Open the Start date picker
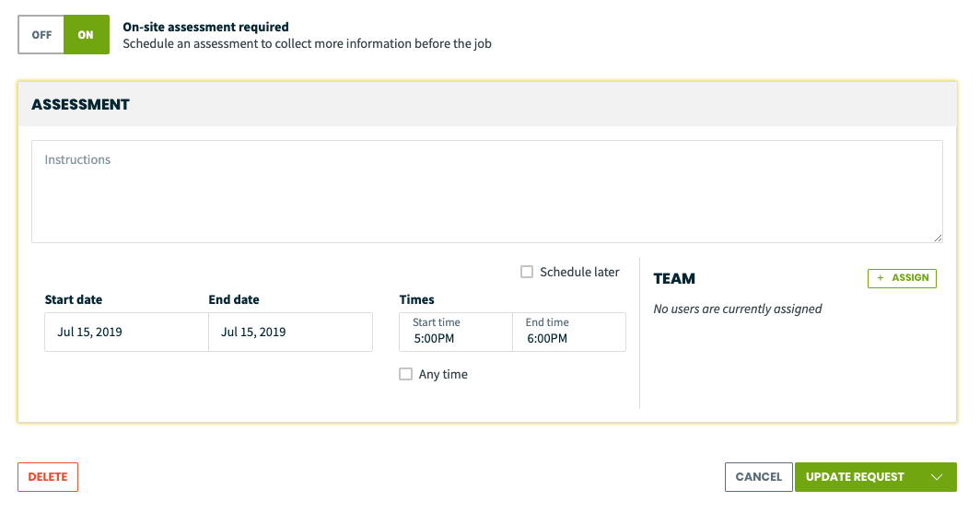Screen dimensions: 980x525 coord(126,332)
